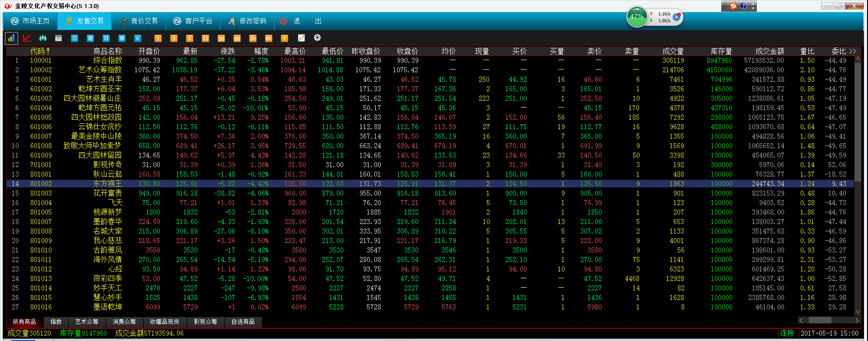Screen dimensions: 868x341
Task: Open the gear settings icon in toolbar
Action: coord(317,37)
